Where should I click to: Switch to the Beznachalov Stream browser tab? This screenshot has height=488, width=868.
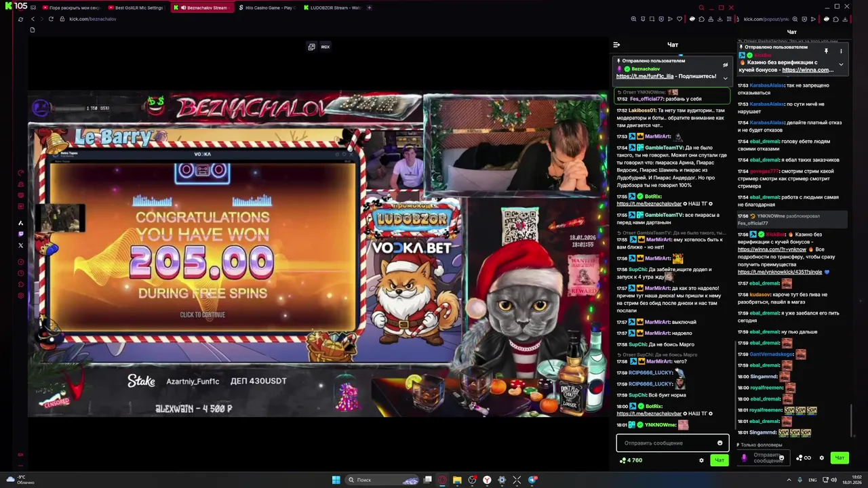coord(201,7)
